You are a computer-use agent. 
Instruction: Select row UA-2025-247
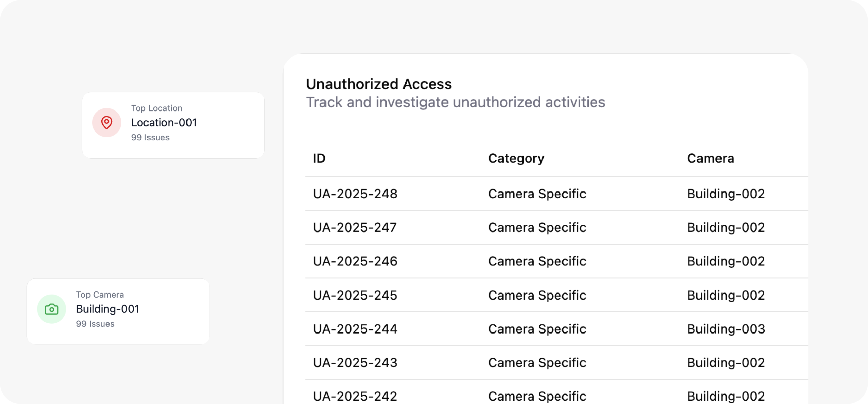pos(354,227)
